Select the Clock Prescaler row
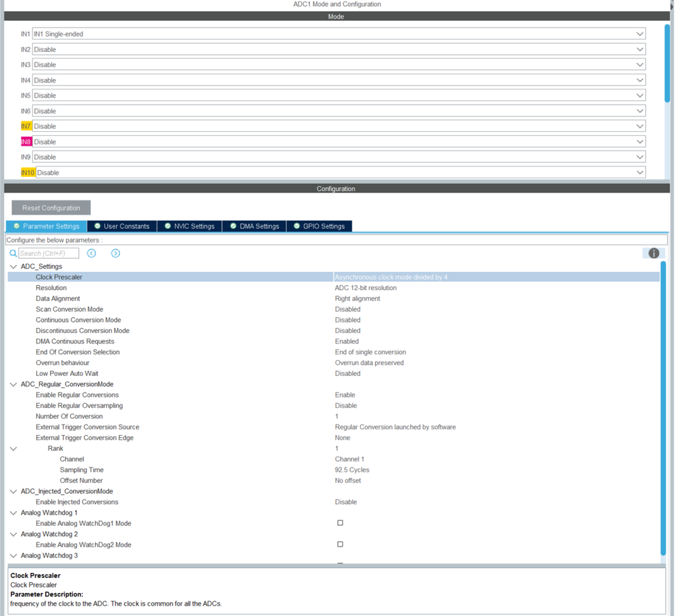Viewport: 693px width, 616px height. point(334,277)
